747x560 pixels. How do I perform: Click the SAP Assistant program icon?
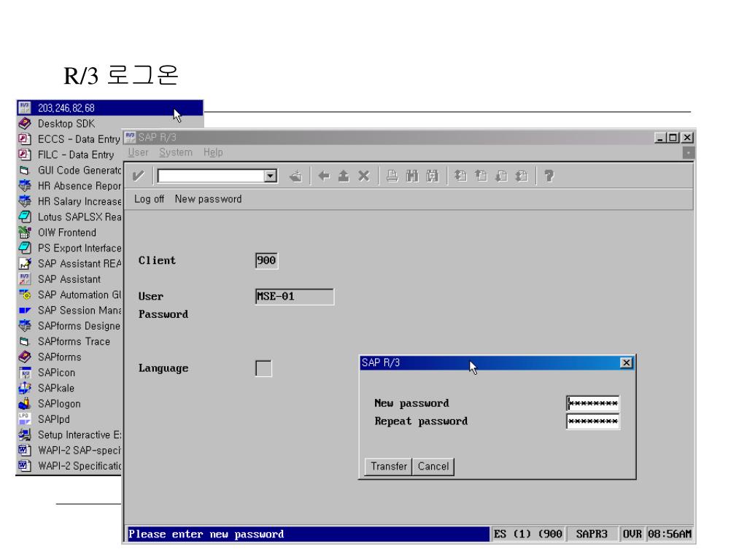25,279
